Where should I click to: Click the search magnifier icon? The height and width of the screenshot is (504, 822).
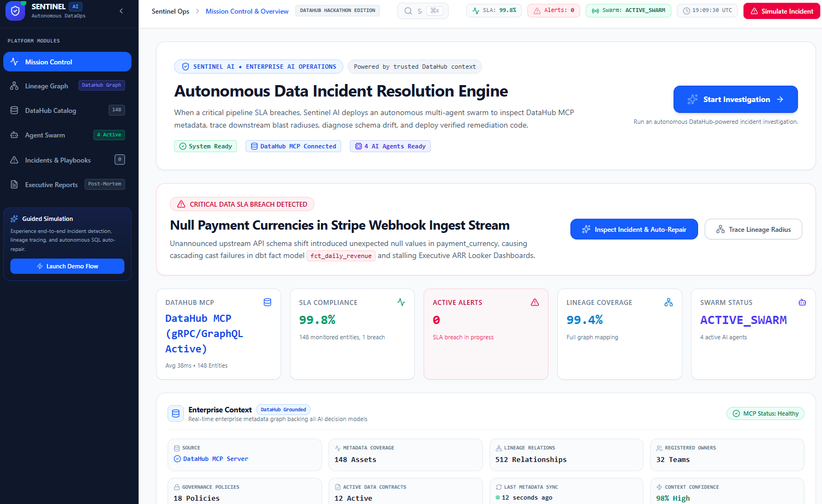click(x=408, y=11)
